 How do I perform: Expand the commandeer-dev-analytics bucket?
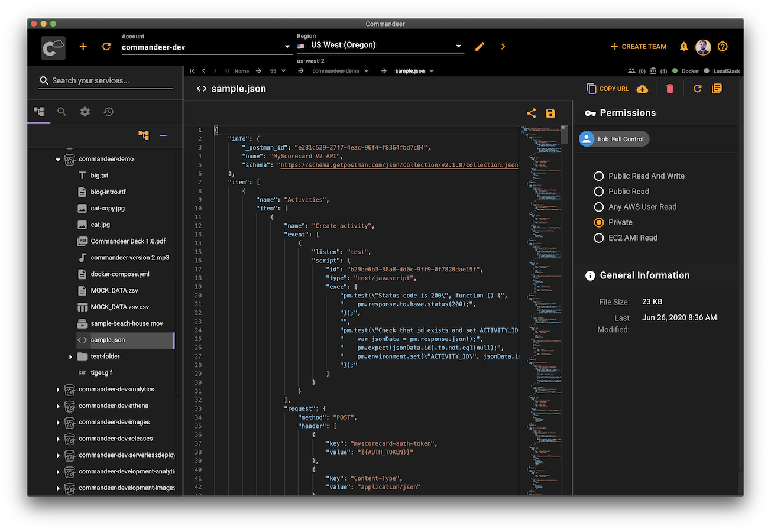58,390
